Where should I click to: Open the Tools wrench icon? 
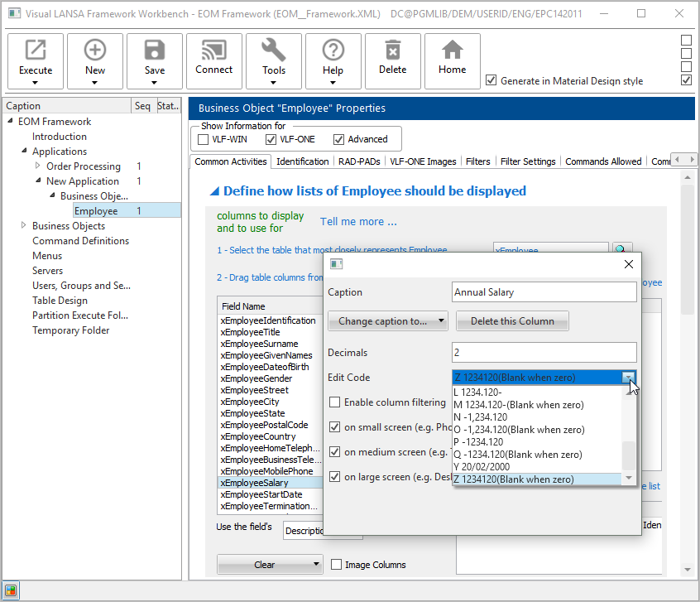pyautogui.click(x=274, y=51)
